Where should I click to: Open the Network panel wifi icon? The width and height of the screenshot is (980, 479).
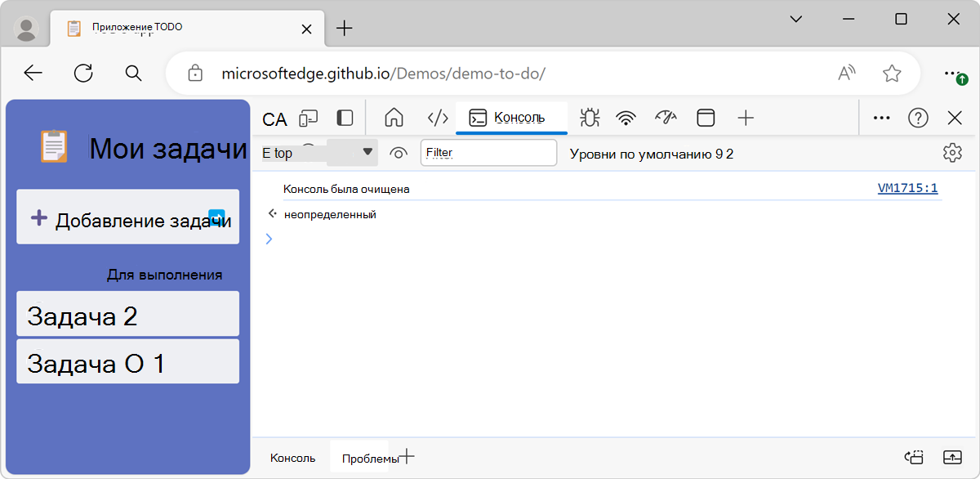[x=626, y=117]
